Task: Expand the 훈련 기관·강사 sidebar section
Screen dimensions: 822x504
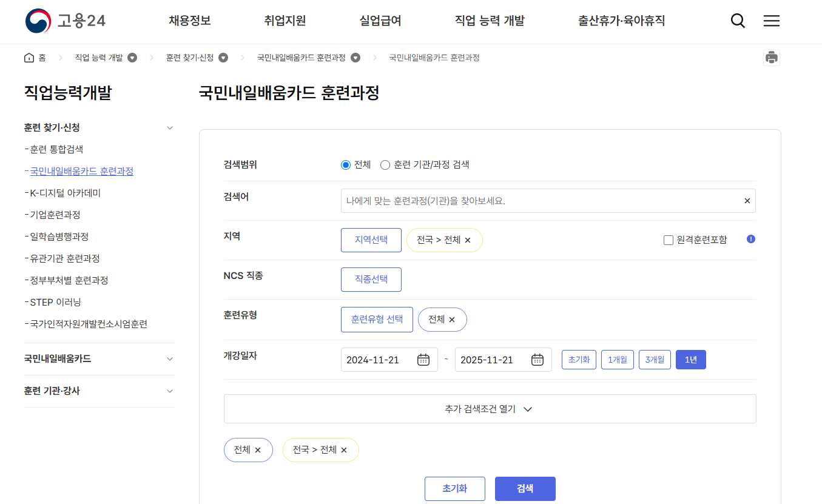Action: [x=170, y=391]
